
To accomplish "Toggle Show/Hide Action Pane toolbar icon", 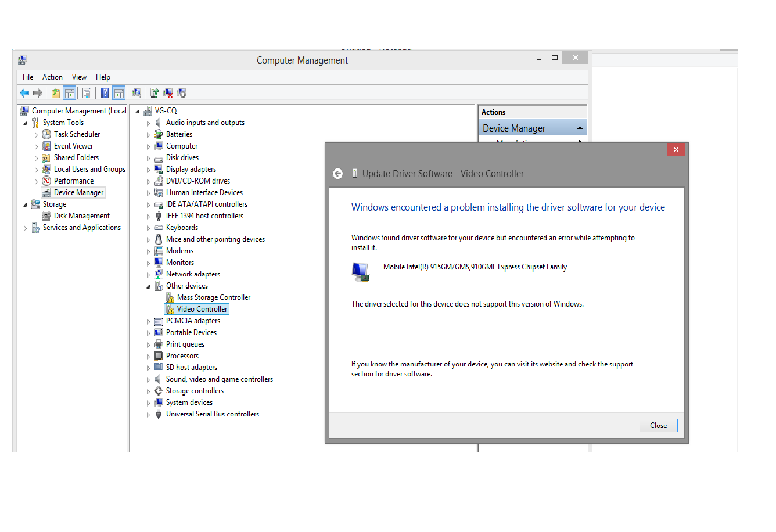I will (x=118, y=93).
